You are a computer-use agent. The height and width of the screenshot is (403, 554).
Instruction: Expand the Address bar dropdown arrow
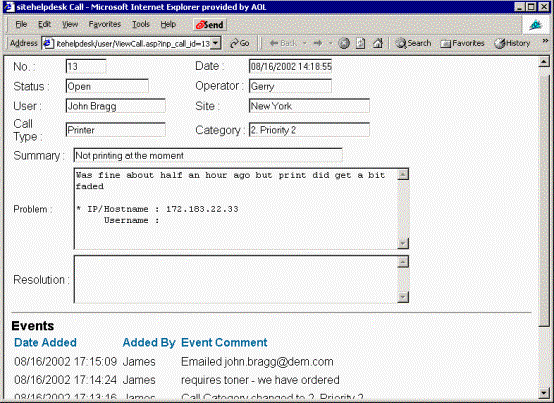coord(216,43)
